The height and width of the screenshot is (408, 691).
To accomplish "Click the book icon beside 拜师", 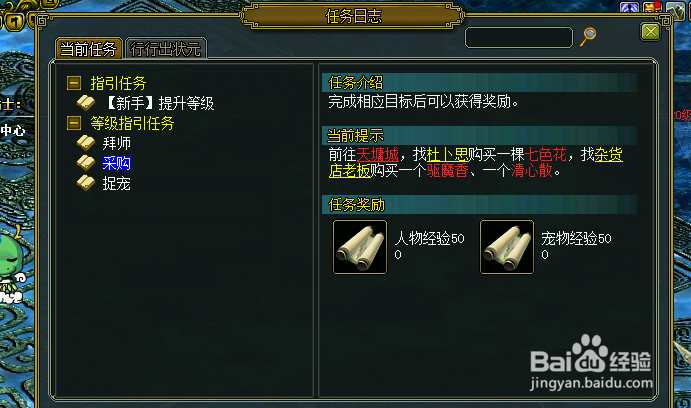I will [x=85, y=143].
